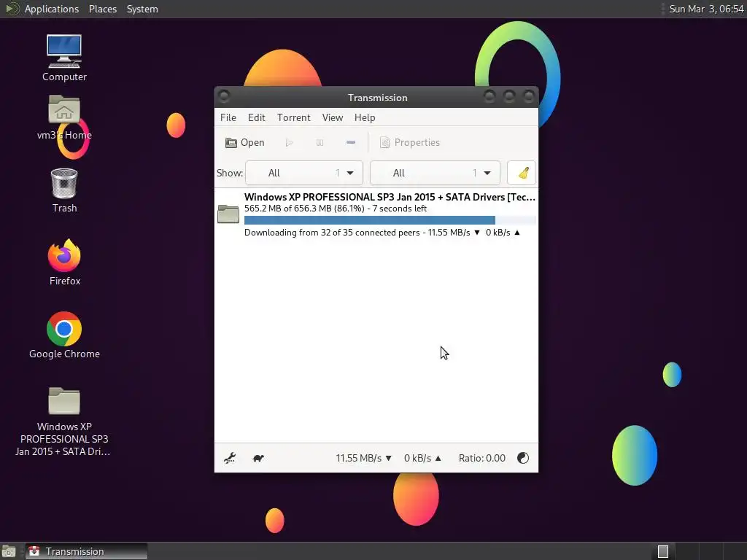
Task: Click the window menu button on Transmission title bar
Action: pyautogui.click(x=224, y=97)
